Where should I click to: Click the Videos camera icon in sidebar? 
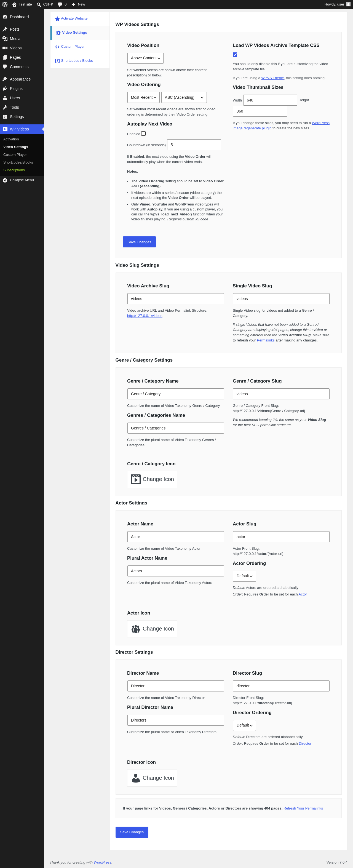pos(5,48)
